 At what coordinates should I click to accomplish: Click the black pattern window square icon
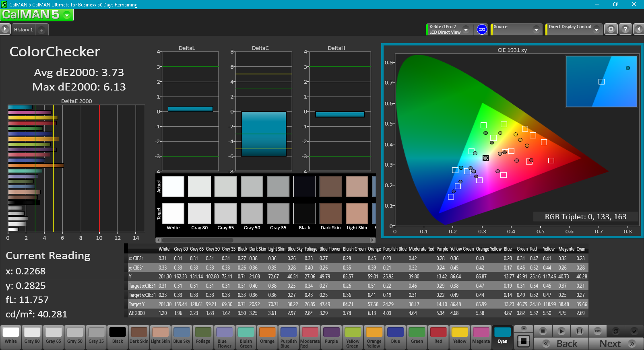tap(523, 341)
